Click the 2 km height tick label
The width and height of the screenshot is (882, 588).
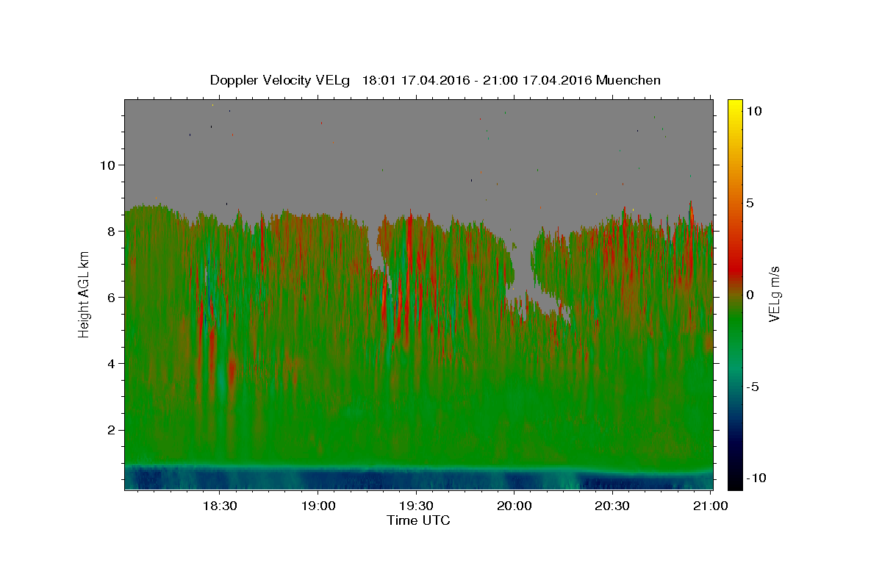click(113, 429)
